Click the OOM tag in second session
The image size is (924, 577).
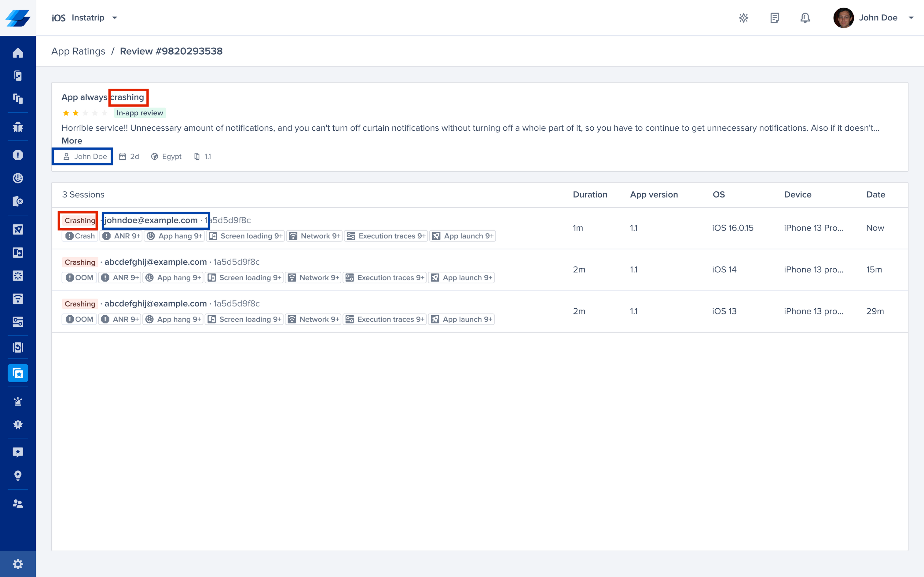pos(79,278)
